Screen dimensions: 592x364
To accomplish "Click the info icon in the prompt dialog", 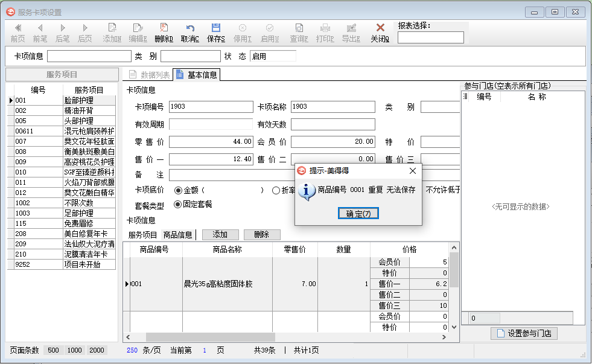I will (306, 191).
